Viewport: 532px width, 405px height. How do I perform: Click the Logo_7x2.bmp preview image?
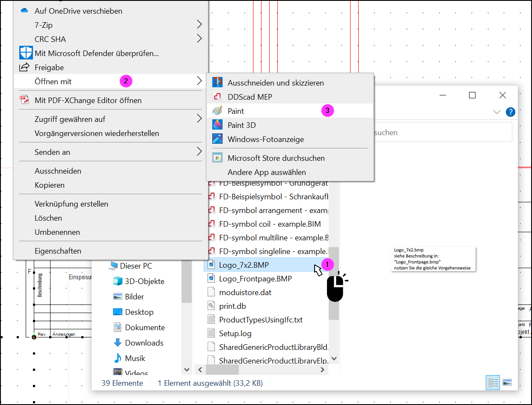pyautogui.click(x=434, y=259)
